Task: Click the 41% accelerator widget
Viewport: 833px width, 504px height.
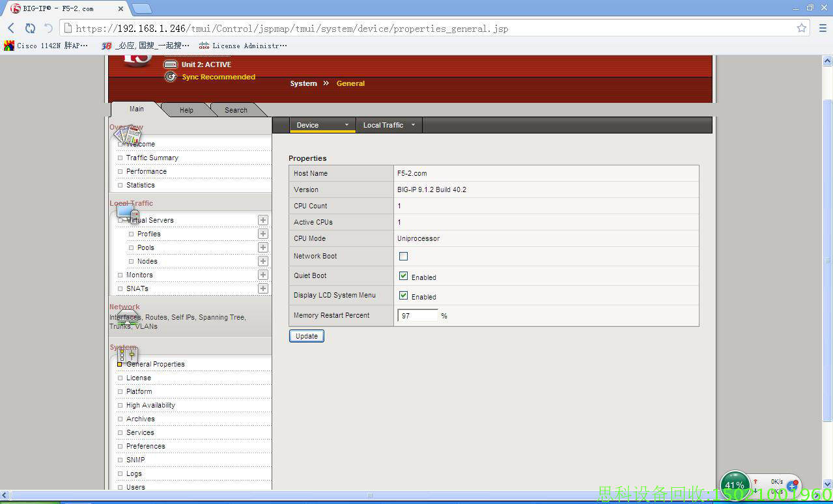Action: (x=735, y=484)
